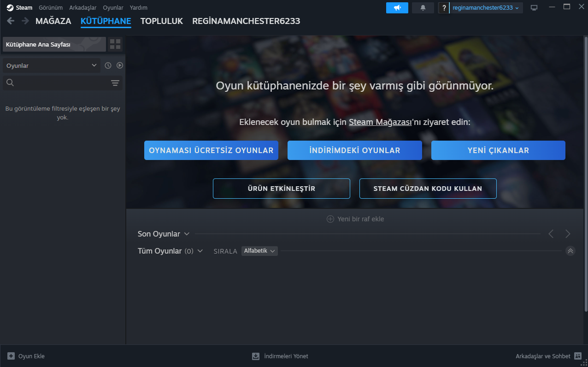Open reginamanchester6233 account dropdown
This screenshot has width=588, height=367.
[x=486, y=8]
